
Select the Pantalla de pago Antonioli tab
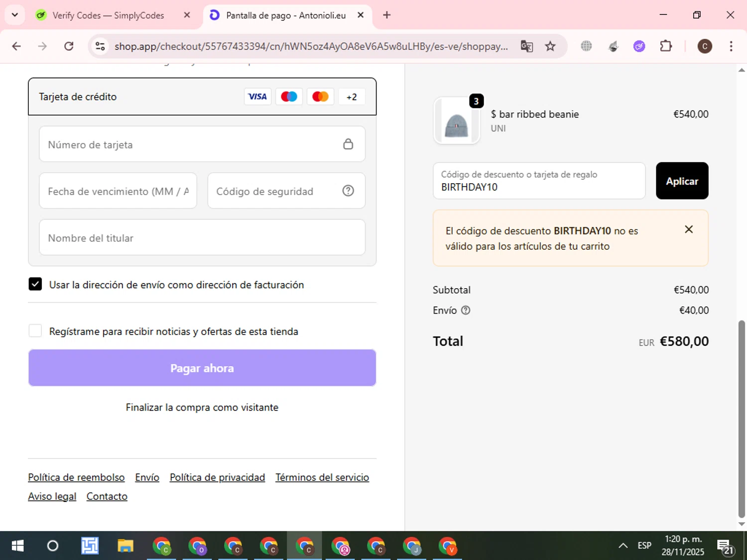point(286,15)
